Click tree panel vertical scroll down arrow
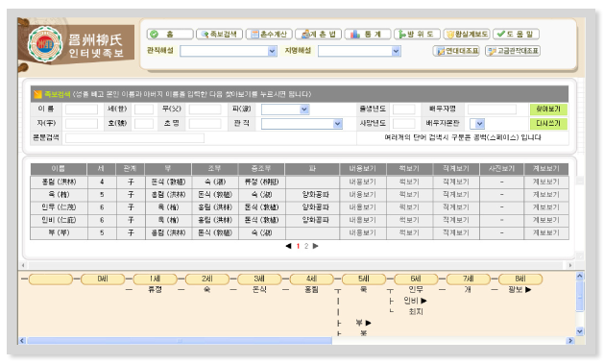The image size is (604, 364). [580, 331]
